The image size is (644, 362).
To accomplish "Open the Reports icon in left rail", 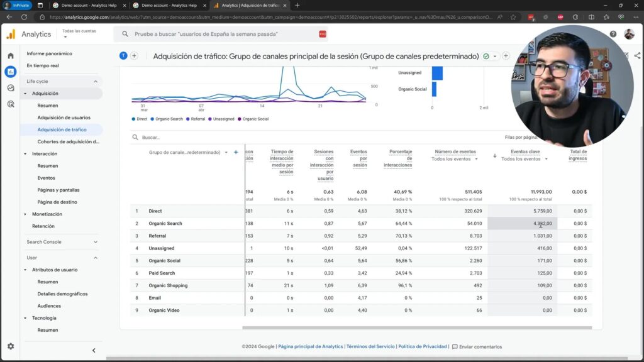I will tap(11, 72).
